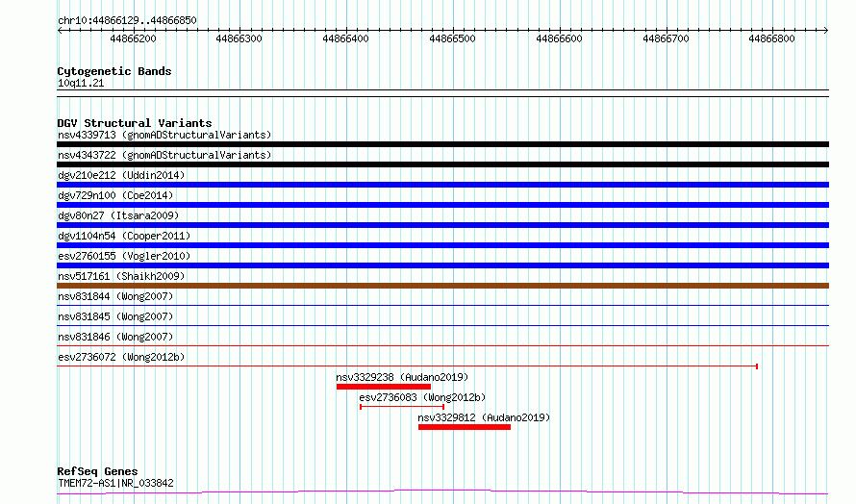Open dgv1104n54 (Cooper2011) variant label
Image resolution: width=856 pixels, height=504 pixels.
pyautogui.click(x=124, y=236)
